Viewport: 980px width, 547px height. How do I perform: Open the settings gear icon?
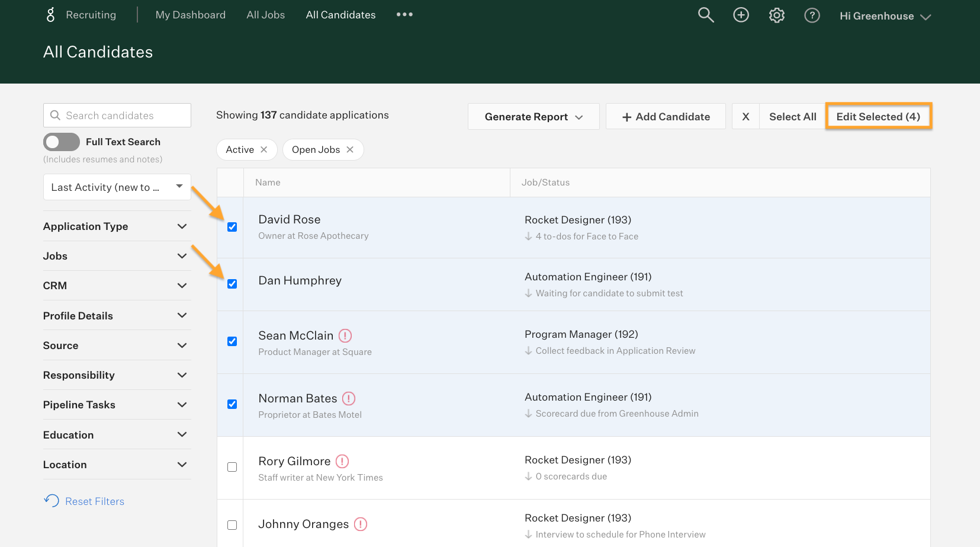[777, 15]
